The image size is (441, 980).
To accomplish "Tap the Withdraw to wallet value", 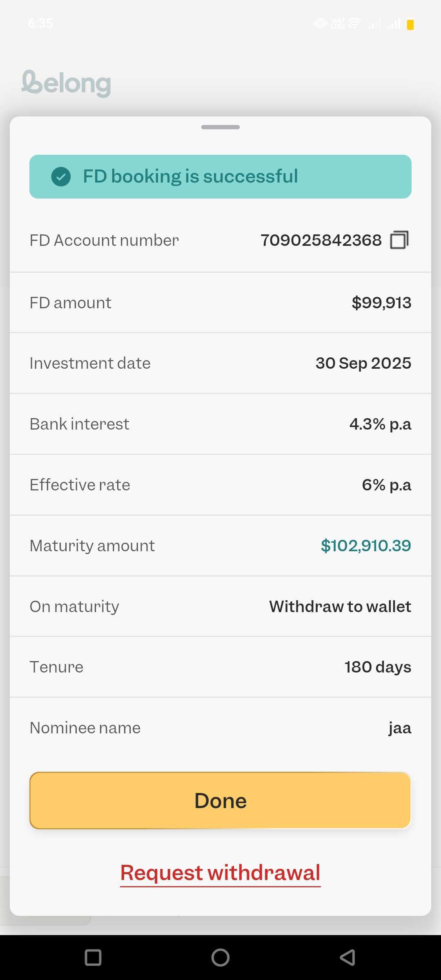I will (x=340, y=606).
